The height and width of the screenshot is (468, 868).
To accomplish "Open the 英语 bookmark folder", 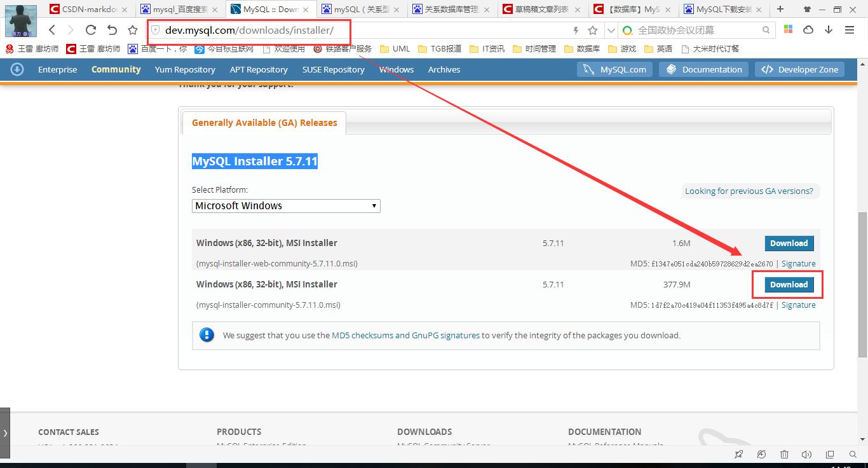I will coord(658,48).
